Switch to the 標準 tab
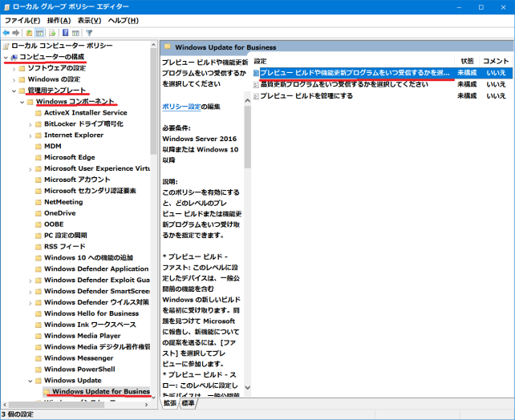 [188, 403]
